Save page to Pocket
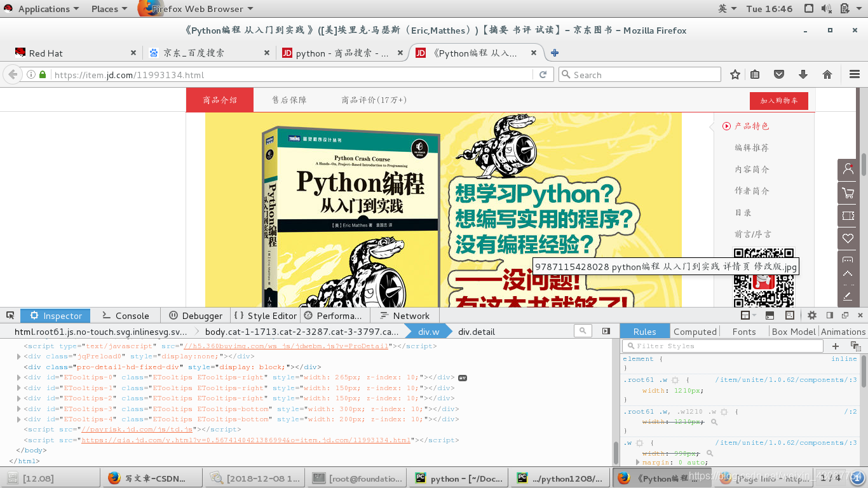The height and width of the screenshot is (488, 868). 779,74
